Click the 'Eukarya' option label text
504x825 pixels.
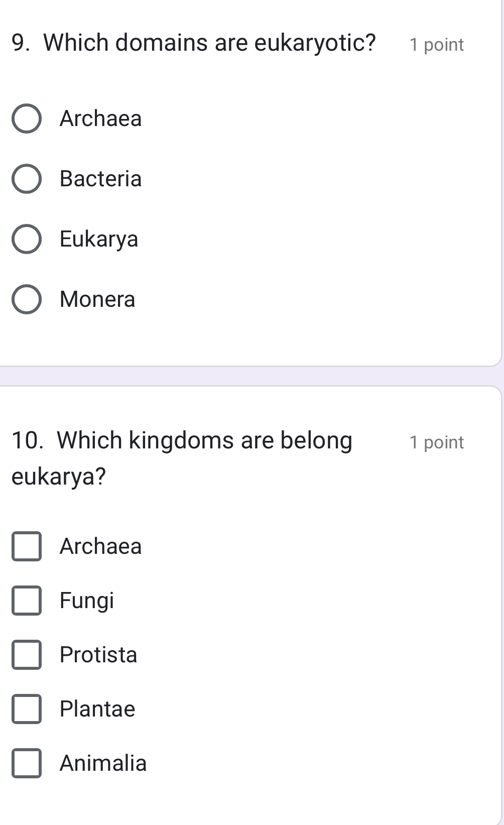click(x=99, y=239)
